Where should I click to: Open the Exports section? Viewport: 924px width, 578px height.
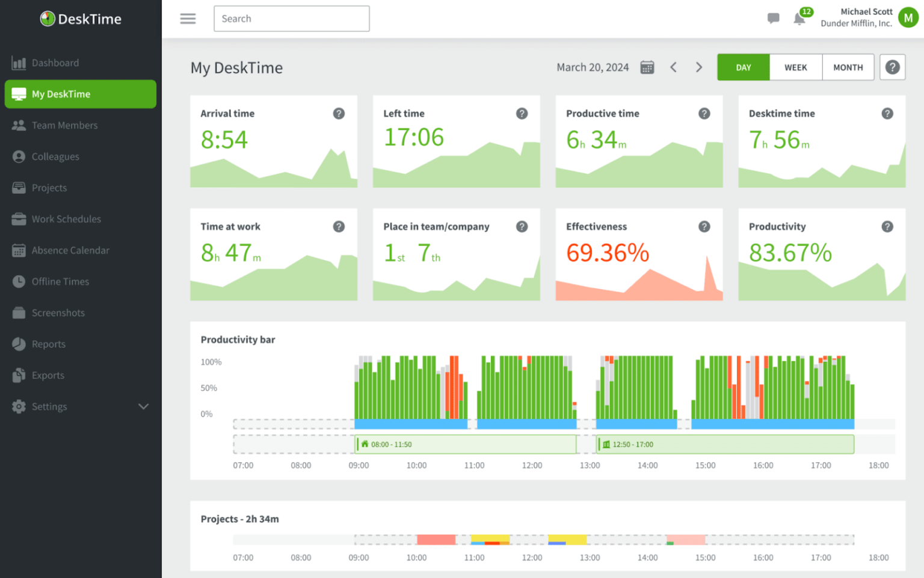[x=48, y=375]
